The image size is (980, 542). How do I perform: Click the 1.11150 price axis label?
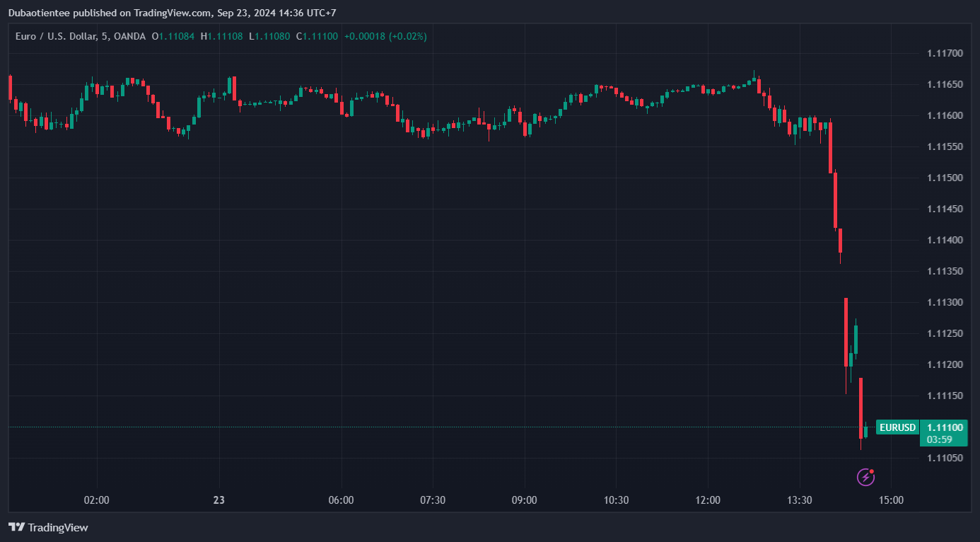[x=945, y=396]
